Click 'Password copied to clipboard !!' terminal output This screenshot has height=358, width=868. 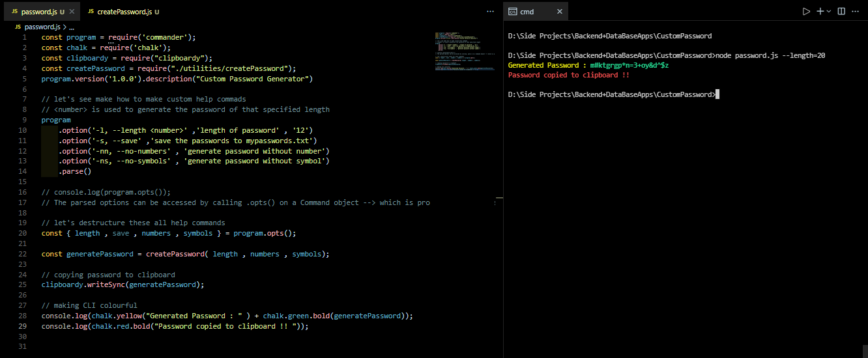pyautogui.click(x=568, y=75)
